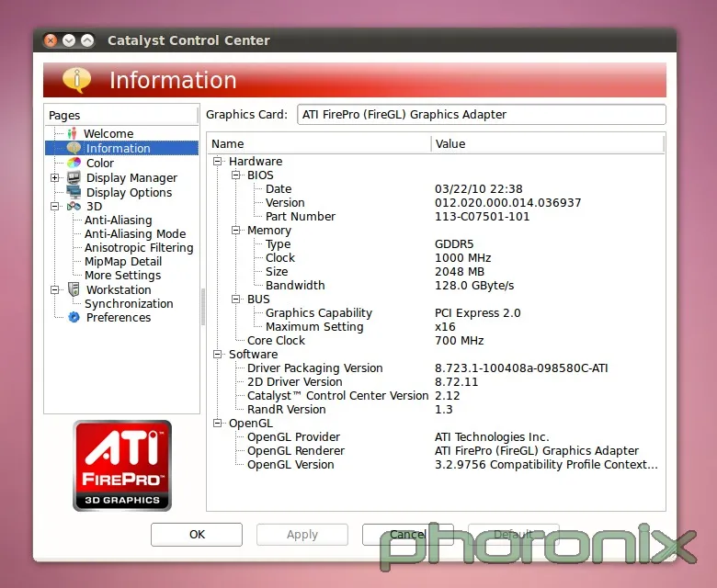Open the Synchronization page

(129, 303)
